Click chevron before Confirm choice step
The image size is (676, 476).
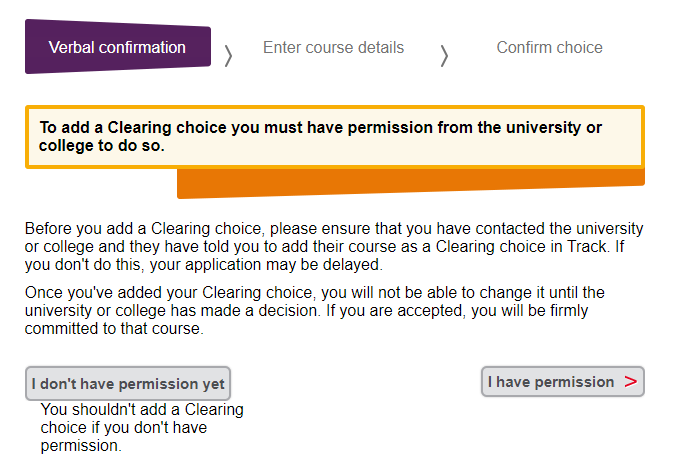tap(444, 56)
